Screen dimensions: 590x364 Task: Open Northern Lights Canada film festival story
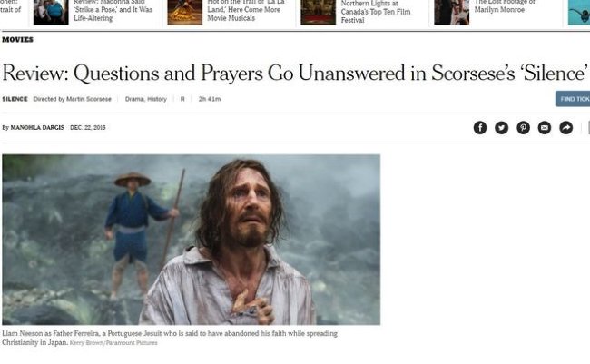click(376, 11)
